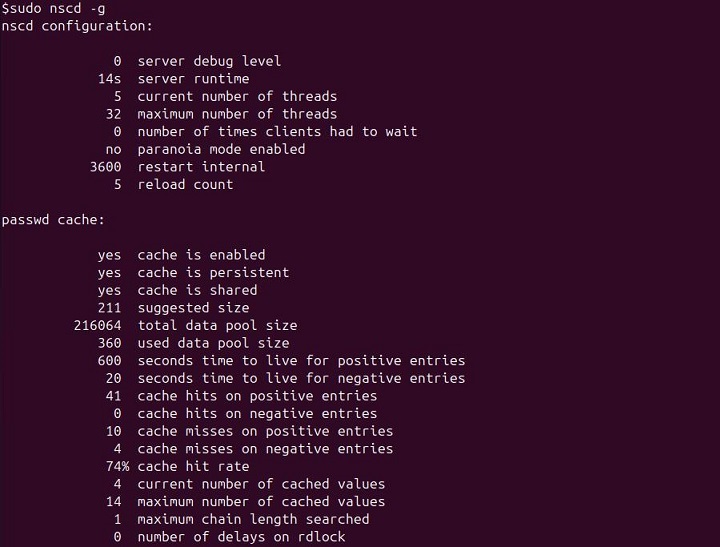Click 'current number of threads' line
Viewport: 720px width, 547px height.
click(237, 97)
